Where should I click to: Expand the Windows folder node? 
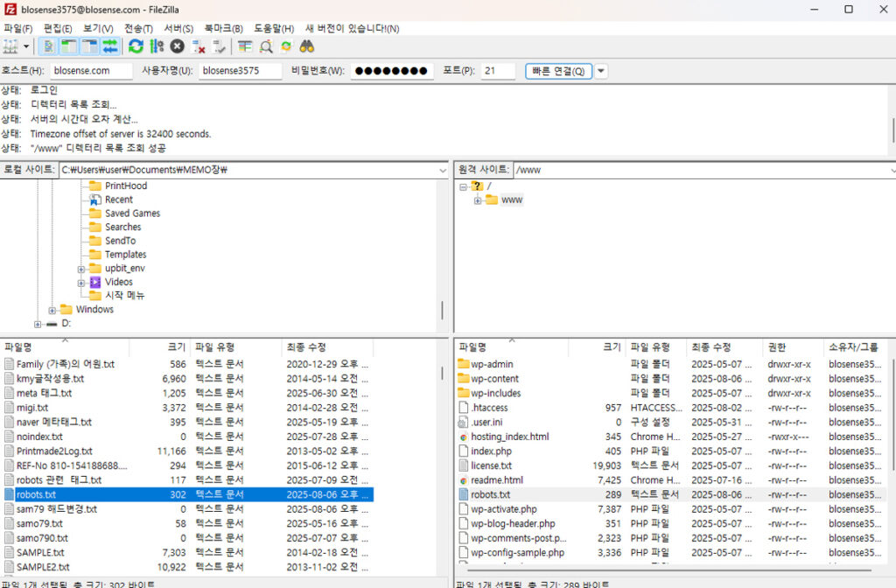(x=52, y=311)
